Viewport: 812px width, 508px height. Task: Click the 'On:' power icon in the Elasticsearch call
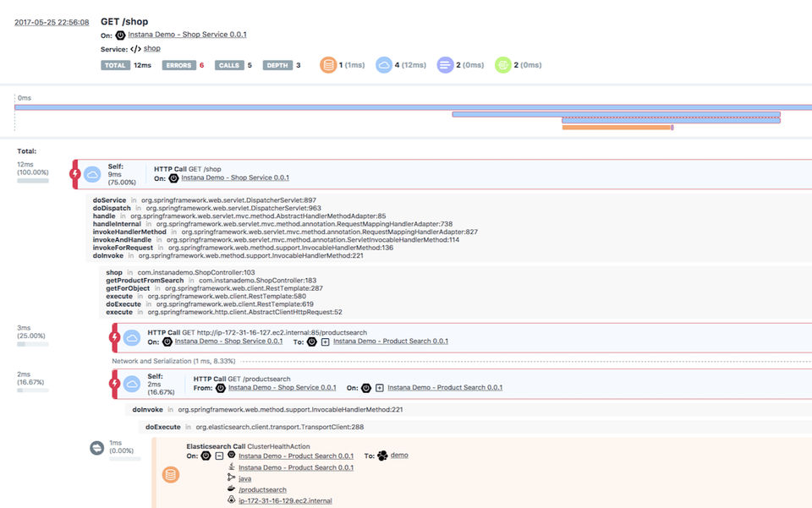pos(206,456)
